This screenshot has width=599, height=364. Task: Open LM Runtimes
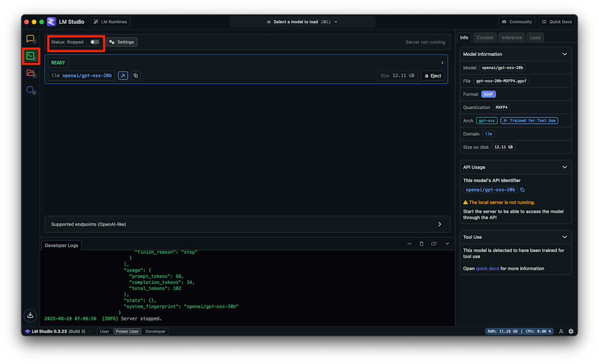(x=110, y=22)
